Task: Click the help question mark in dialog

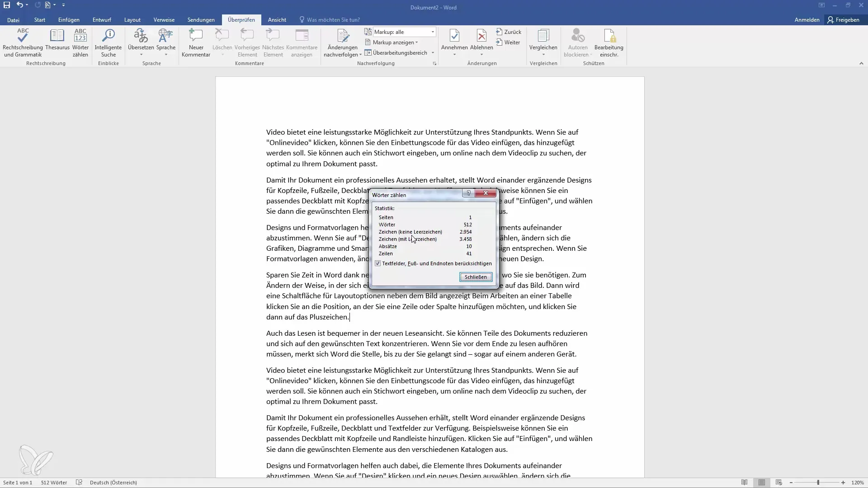Action: pyautogui.click(x=468, y=193)
